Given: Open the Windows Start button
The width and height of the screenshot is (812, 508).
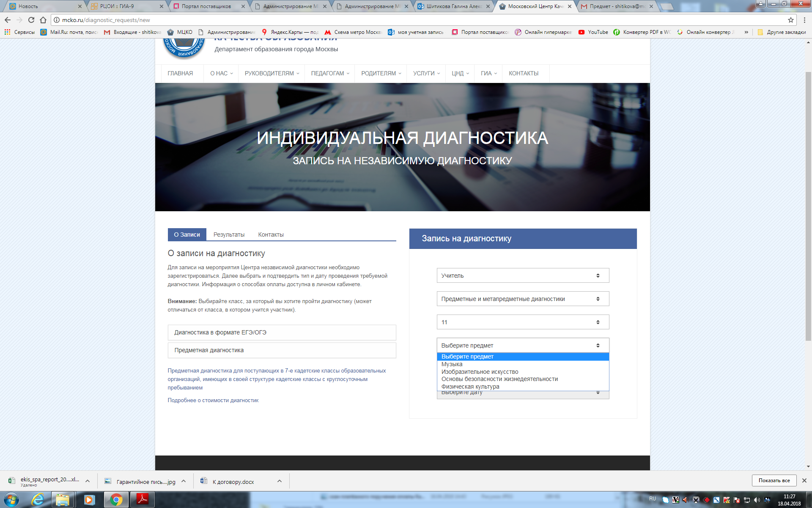Looking at the screenshot, I should (x=11, y=500).
